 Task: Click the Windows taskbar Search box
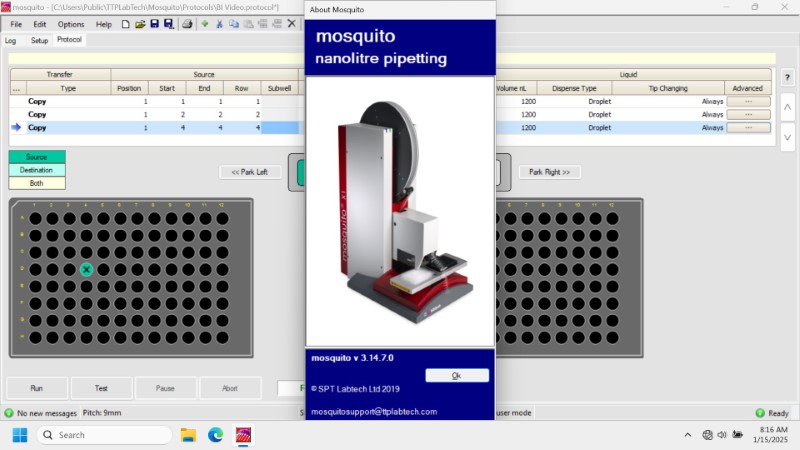(x=104, y=435)
